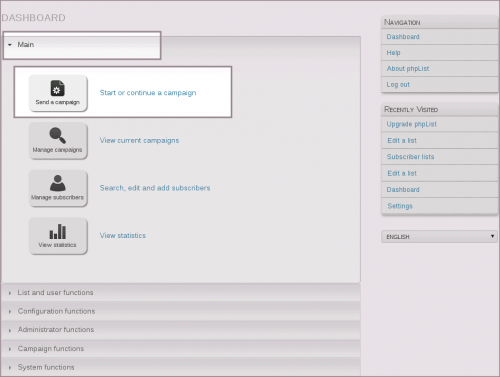Follow the Start or continue a campaign link
Viewport: 500px width, 377px height.
tap(148, 93)
